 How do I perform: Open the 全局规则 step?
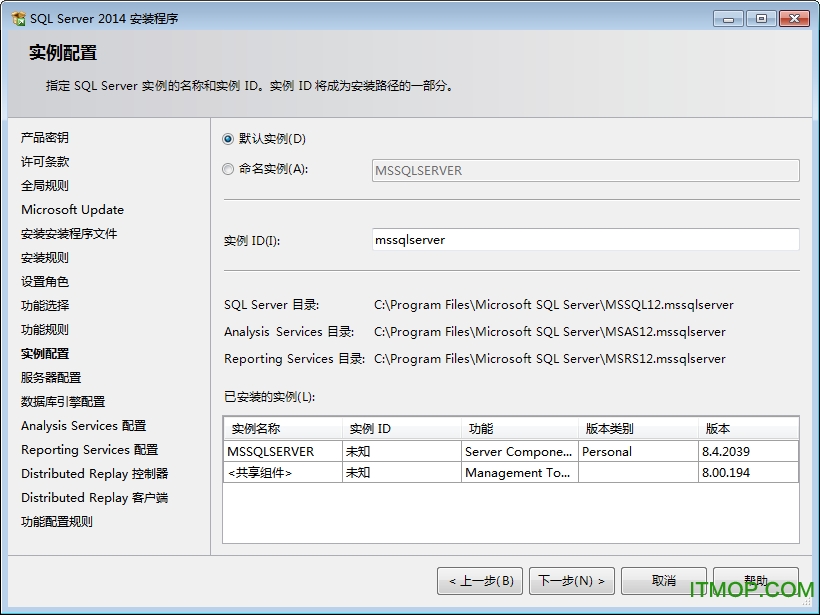(x=45, y=186)
